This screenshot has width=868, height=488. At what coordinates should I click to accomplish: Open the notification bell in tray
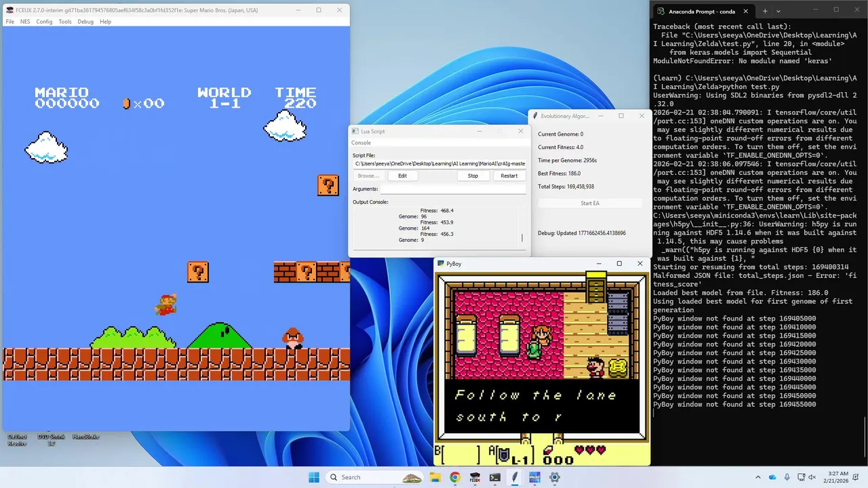click(856, 477)
